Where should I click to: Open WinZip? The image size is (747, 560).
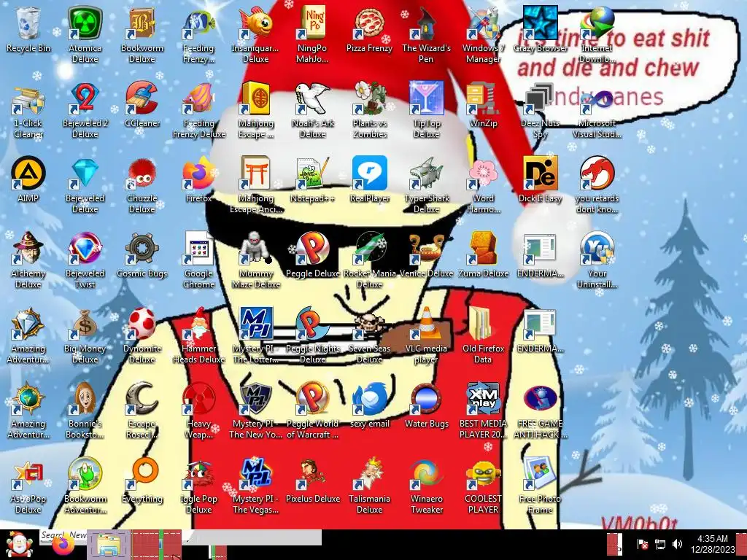point(483,105)
